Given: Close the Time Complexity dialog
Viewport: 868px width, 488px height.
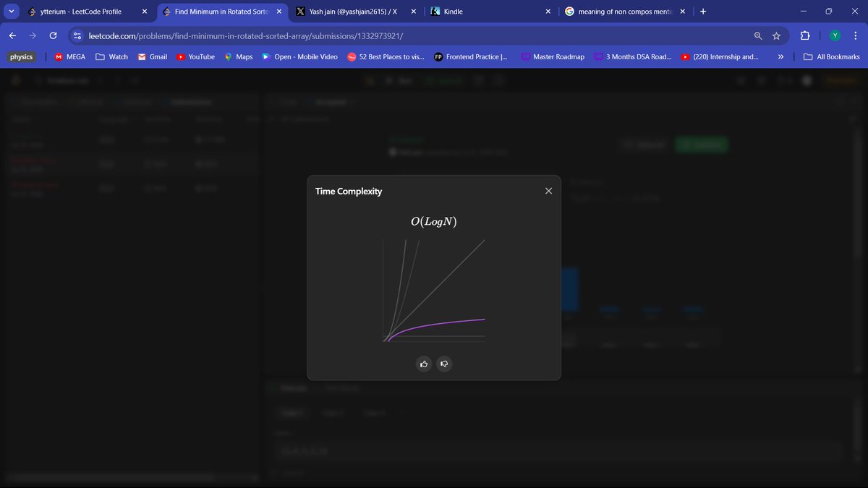Looking at the screenshot, I should point(548,191).
